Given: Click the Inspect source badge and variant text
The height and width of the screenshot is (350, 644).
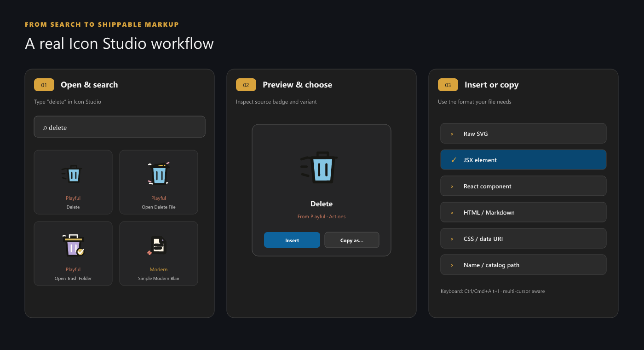Looking at the screenshot, I should pos(276,102).
